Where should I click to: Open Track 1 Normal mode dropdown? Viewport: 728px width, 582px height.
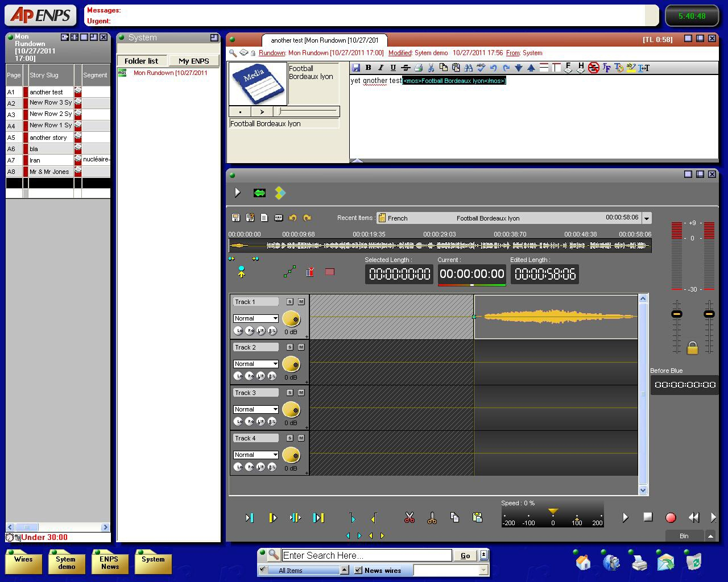click(x=275, y=318)
